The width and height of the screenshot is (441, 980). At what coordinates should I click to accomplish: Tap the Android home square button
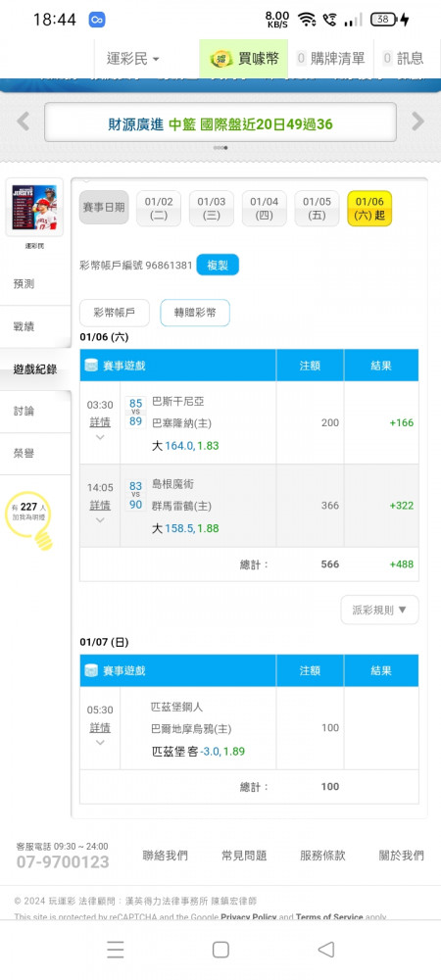[x=220, y=950]
